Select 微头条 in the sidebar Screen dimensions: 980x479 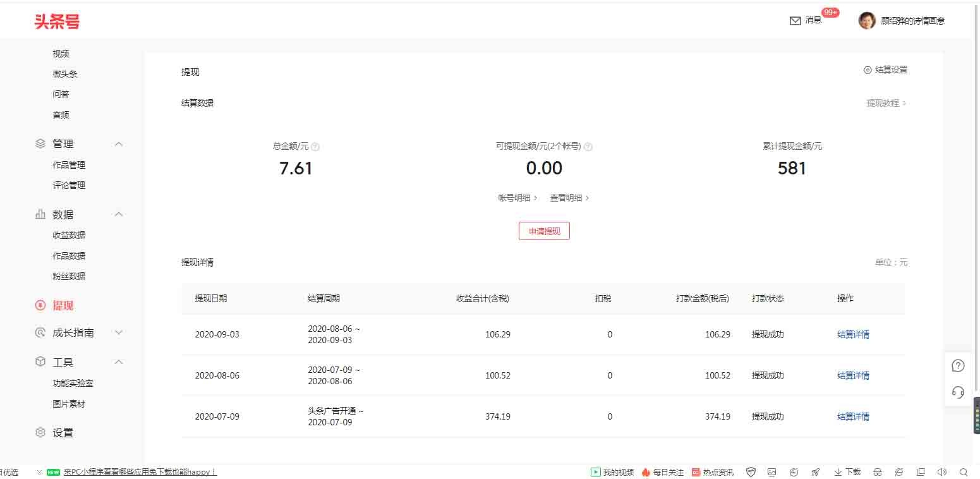(x=65, y=74)
